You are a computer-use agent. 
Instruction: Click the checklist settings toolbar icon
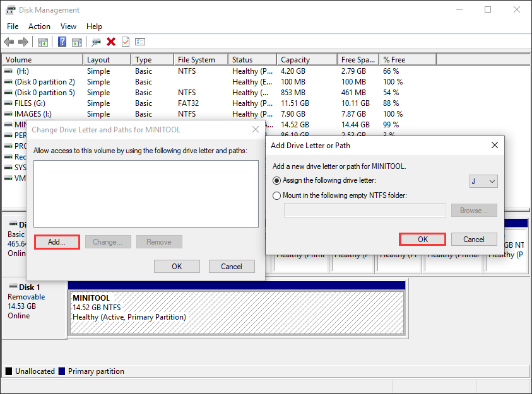[x=140, y=42]
